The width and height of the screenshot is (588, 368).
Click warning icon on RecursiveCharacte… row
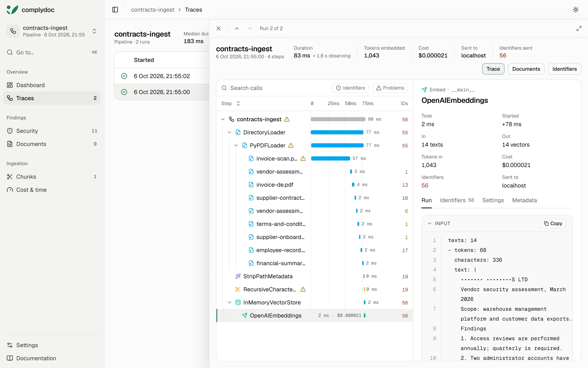pos(303,289)
